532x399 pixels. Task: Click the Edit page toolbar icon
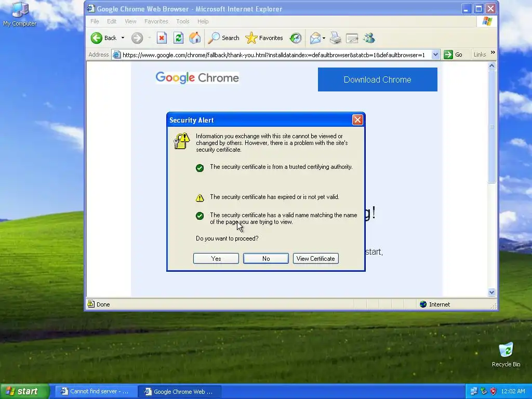coord(352,38)
